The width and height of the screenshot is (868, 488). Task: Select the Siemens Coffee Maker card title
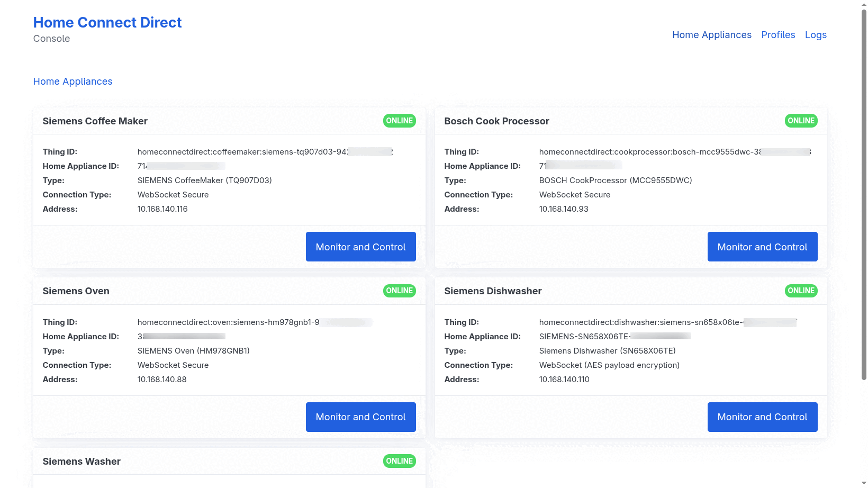[x=95, y=121]
